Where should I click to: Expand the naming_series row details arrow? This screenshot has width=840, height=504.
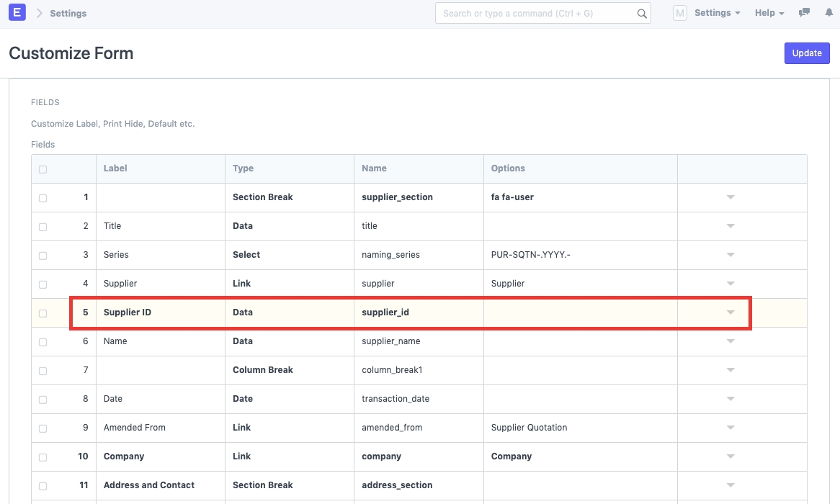[730, 255]
